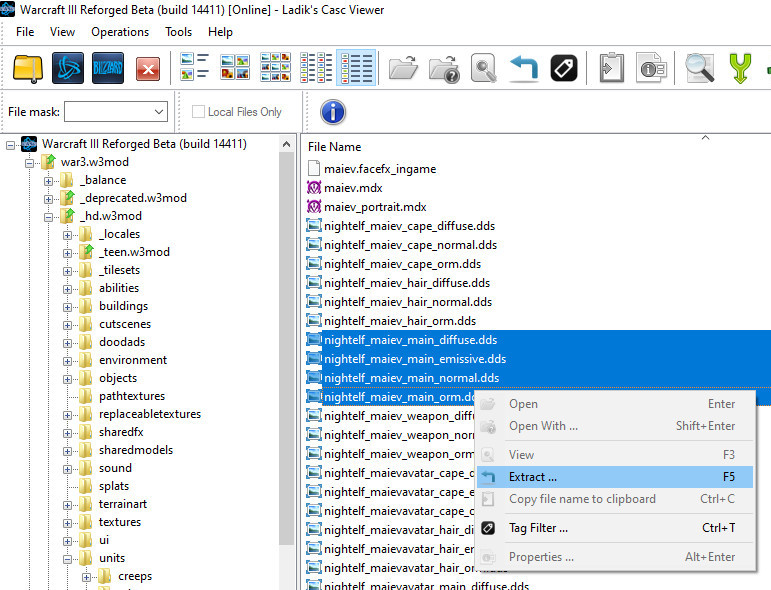Screen dimensions: 771x590
Task: Select maiev.mdx model file icon
Action: [x=314, y=187]
